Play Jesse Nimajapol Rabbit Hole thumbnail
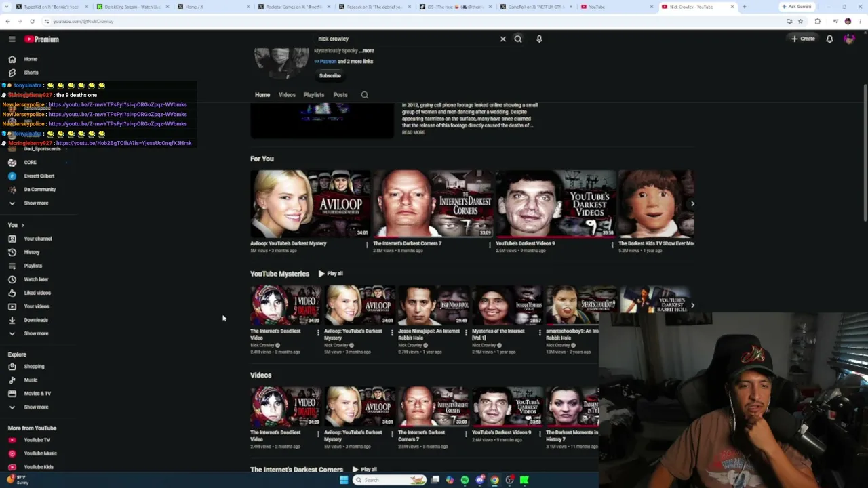Viewport: 868px width, 488px height. [x=433, y=305]
